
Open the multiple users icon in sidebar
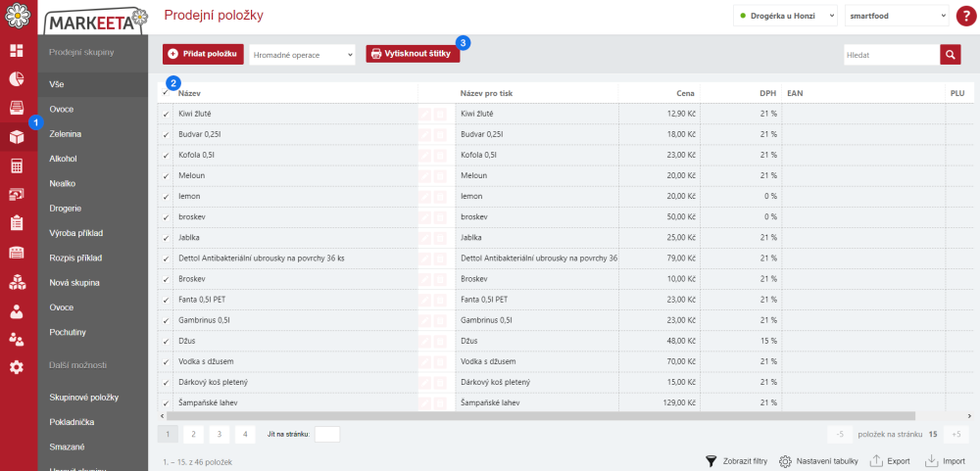[17, 339]
